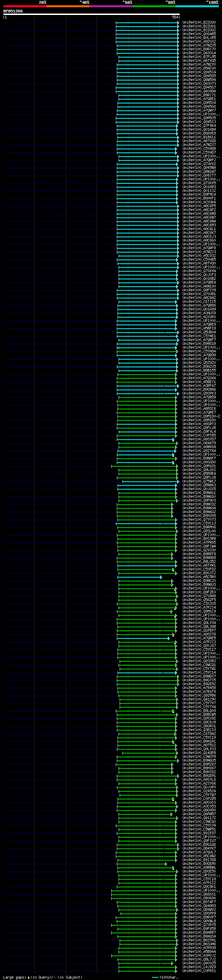Open hit UniRef100_C0PT85

tap(199, 436)
